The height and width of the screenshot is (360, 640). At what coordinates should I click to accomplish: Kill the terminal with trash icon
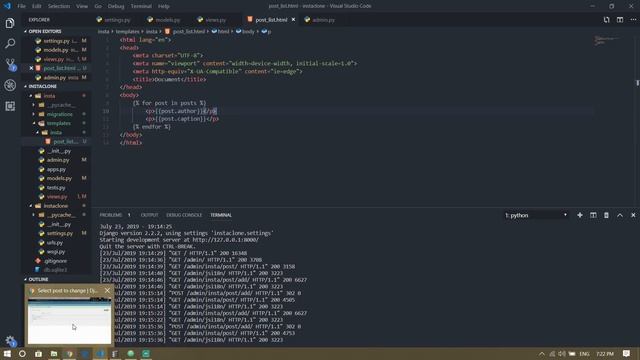(x=606, y=215)
